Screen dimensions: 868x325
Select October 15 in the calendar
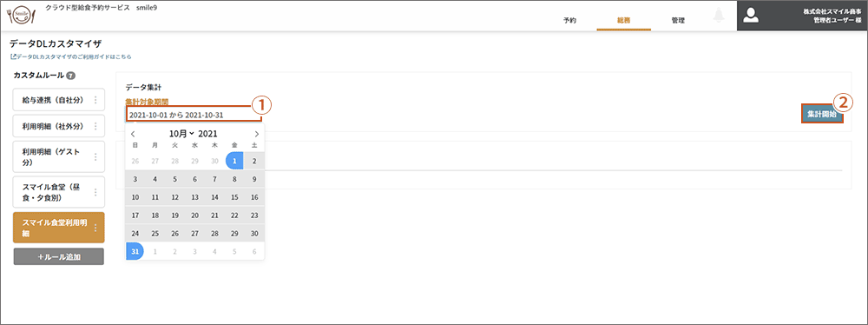(234, 197)
